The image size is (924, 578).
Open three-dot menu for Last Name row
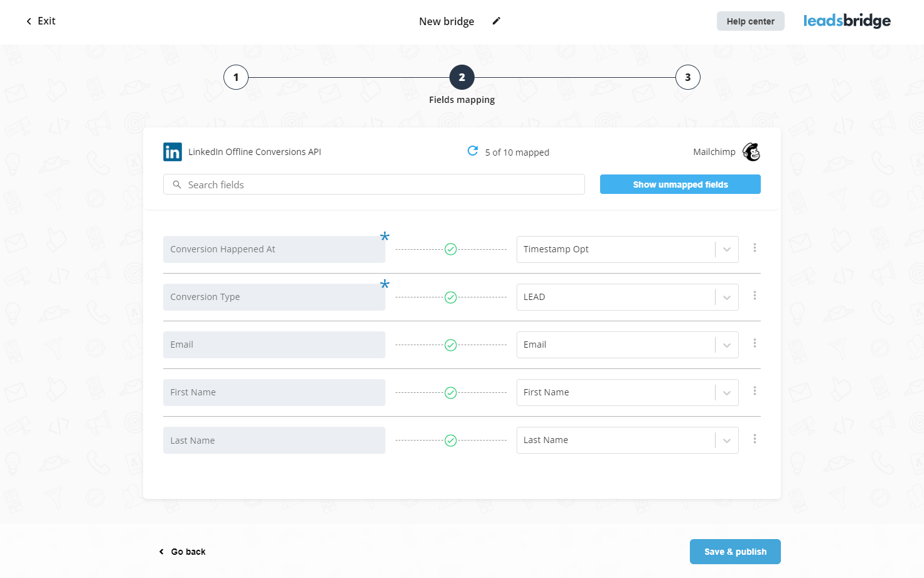click(x=755, y=439)
